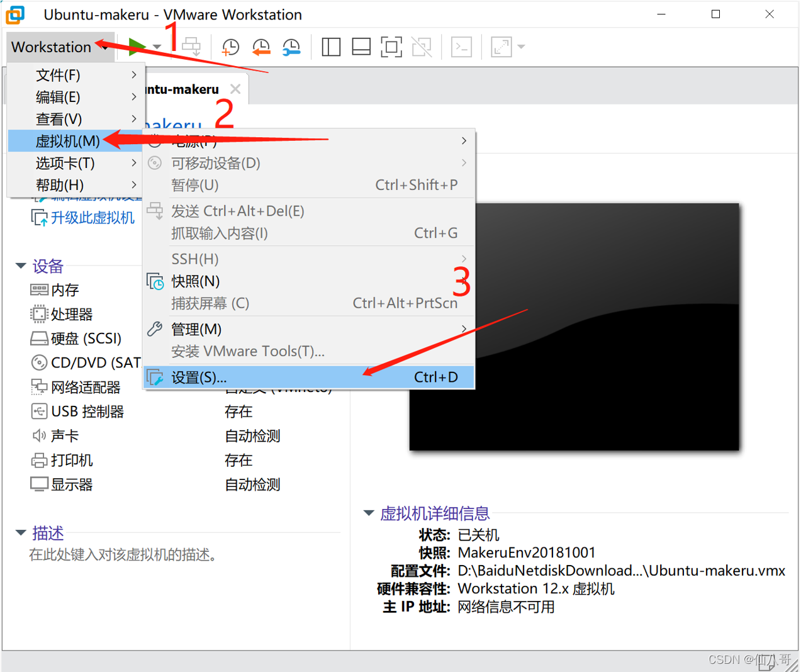Image resolution: width=801 pixels, height=672 pixels.
Task: Select the 声卡 sound card row
Action: [55, 436]
